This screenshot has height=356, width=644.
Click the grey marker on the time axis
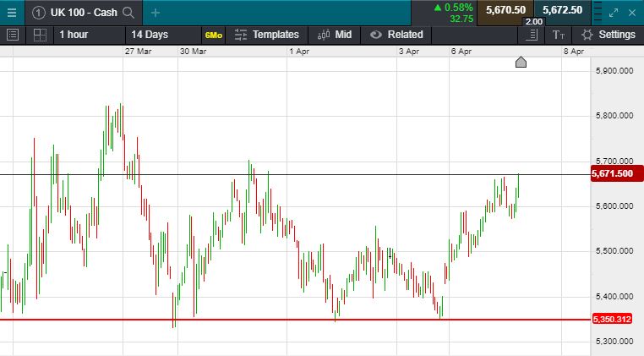(x=521, y=62)
